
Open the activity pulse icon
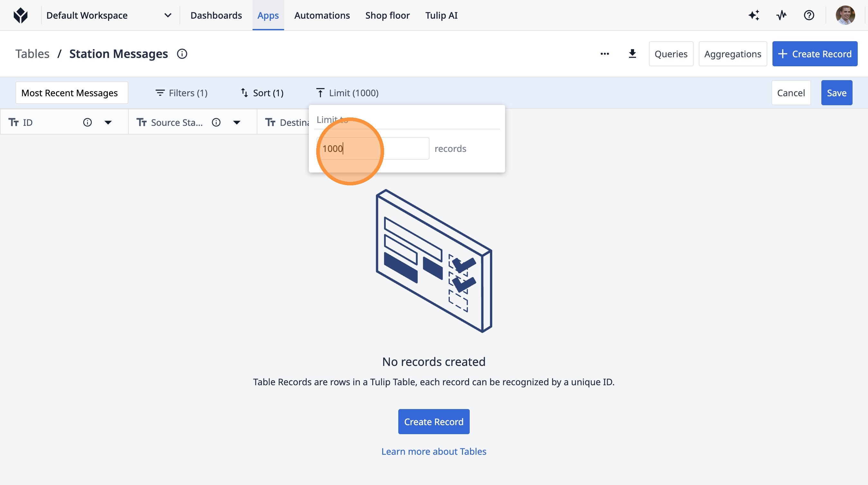tap(781, 15)
